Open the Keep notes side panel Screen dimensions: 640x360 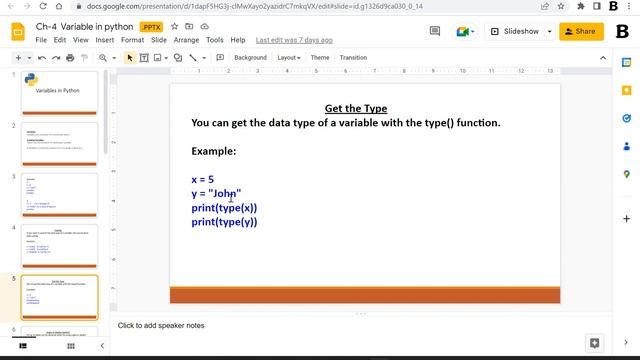[x=627, y=90]
